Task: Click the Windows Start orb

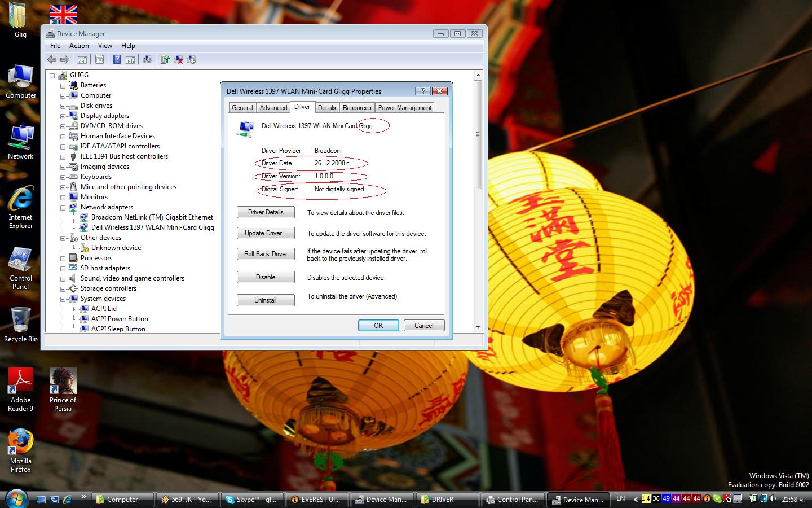Action: pyautogui.click(x=16, y=499)
